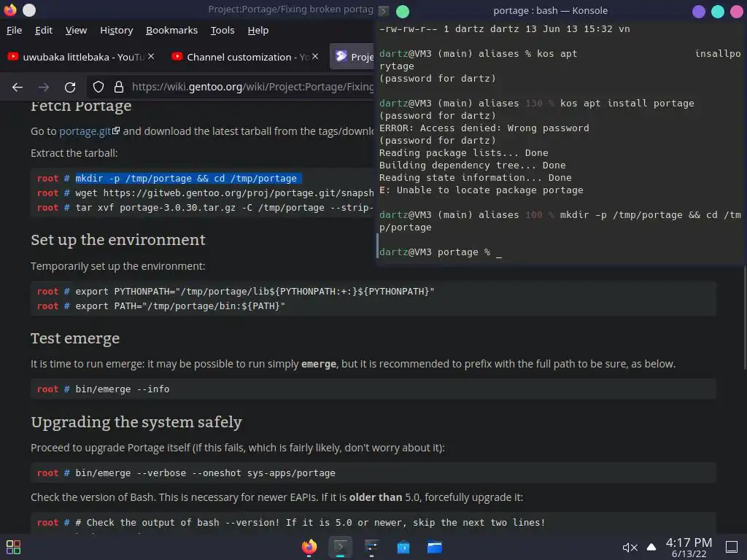
Task: Open the Dolphin file manager taskbar icon
Action: point(435,547)
